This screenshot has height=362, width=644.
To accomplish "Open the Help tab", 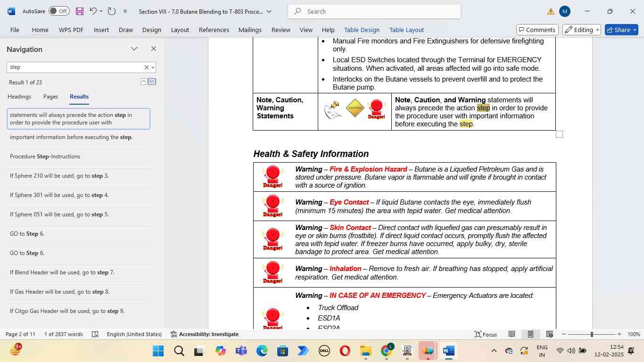I will (328, 30).
